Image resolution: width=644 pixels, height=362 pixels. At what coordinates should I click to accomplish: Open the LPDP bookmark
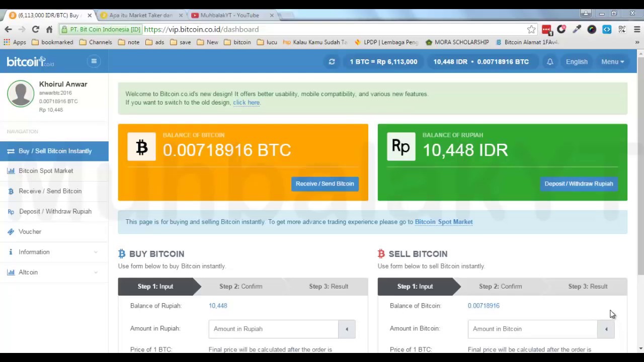click(386, 42)
